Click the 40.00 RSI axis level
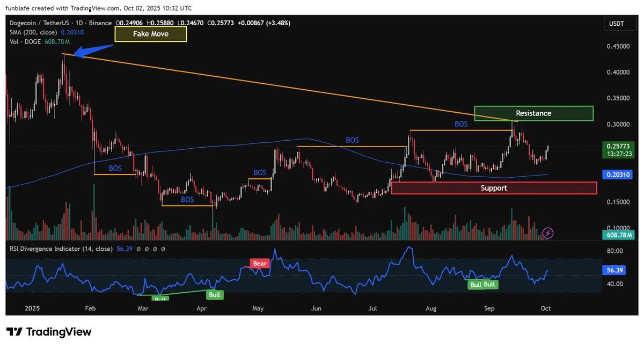644x348 pixels. 614,284
